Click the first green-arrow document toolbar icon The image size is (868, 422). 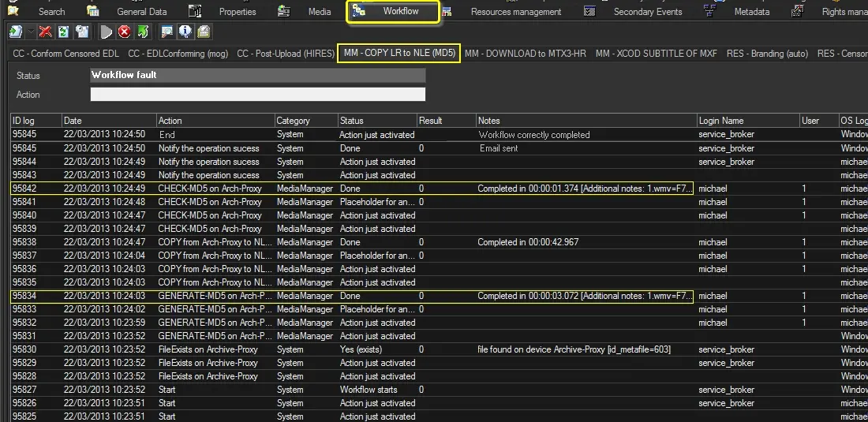(x=16, y=32)
